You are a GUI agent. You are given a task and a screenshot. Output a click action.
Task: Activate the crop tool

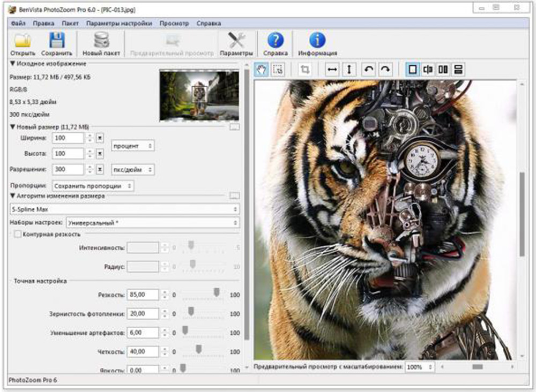[304, 70]
